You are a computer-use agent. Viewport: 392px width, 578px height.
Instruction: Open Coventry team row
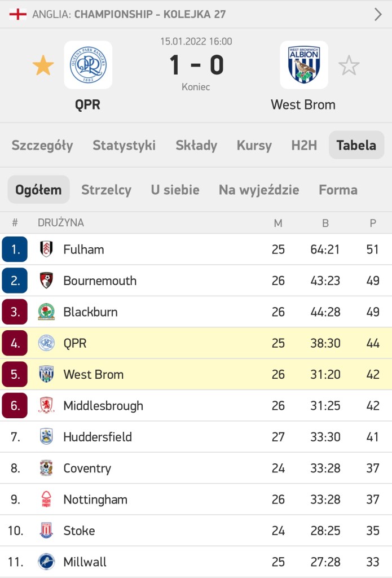87,468
